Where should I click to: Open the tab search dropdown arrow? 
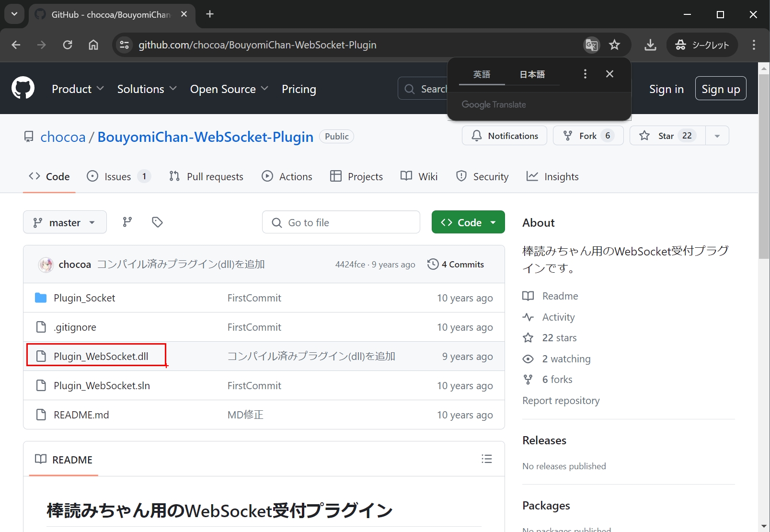click(x=14, y=14)
